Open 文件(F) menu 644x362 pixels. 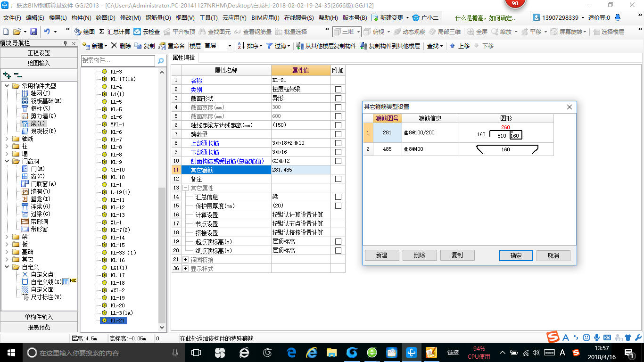pyautogui.click(x=12, y=18)
